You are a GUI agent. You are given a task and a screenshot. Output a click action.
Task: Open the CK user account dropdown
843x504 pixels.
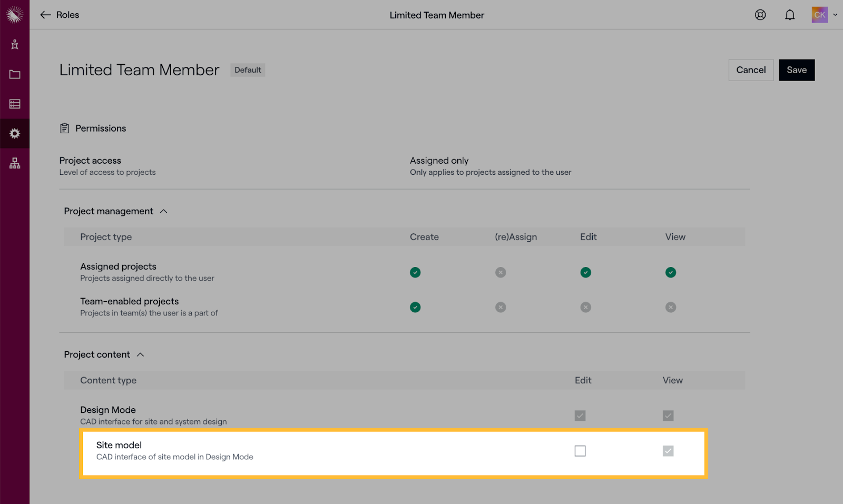[824, 15]
